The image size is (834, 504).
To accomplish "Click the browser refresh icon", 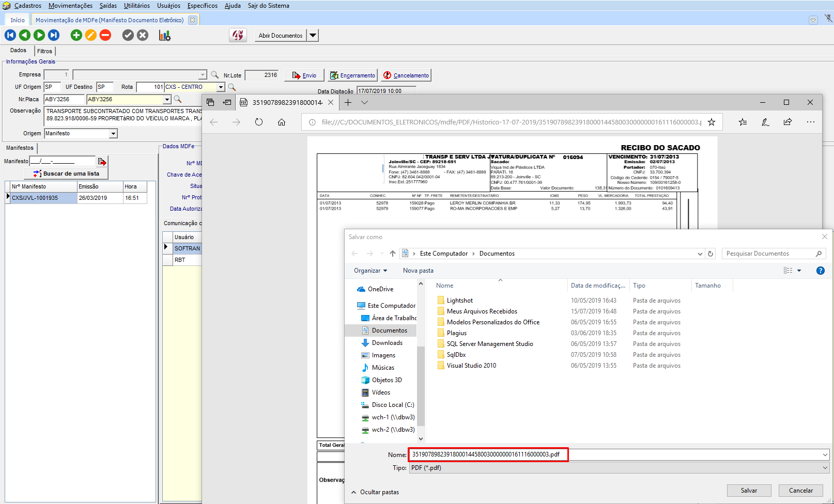I will click(259, 122).
